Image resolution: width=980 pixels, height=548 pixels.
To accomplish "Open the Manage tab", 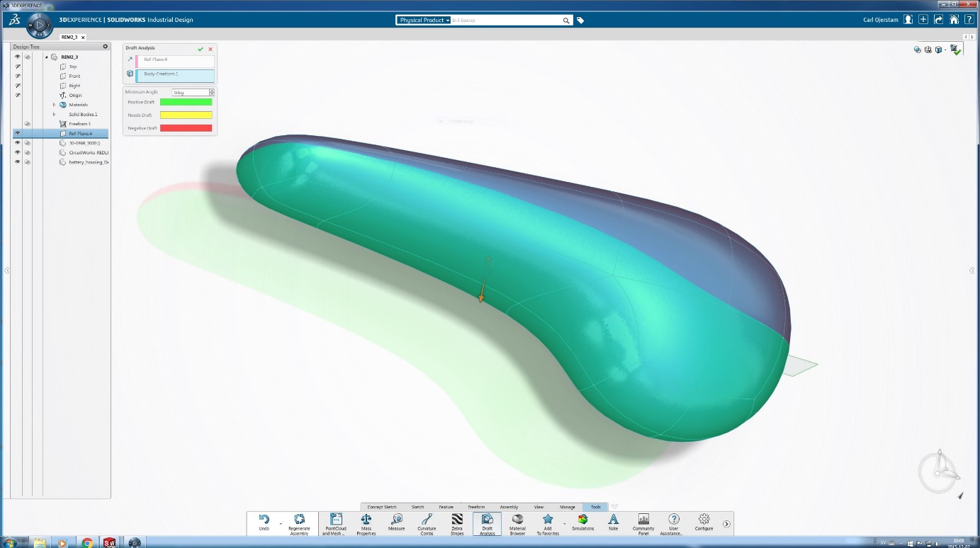I will click(568, 507).
